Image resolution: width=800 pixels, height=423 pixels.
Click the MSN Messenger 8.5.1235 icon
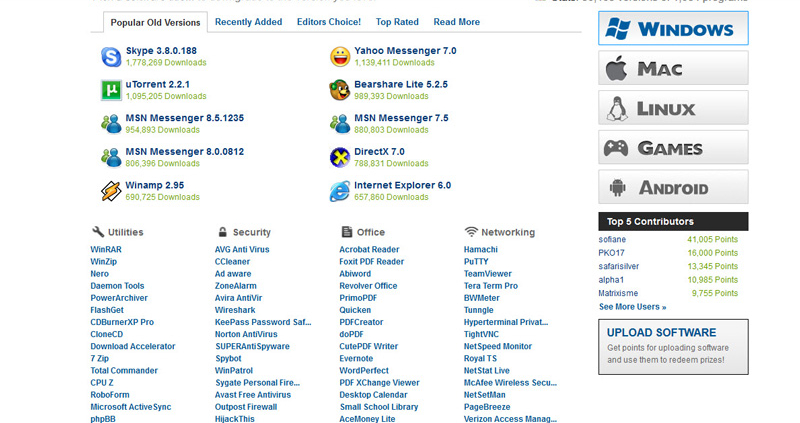[x=111, y=124]
